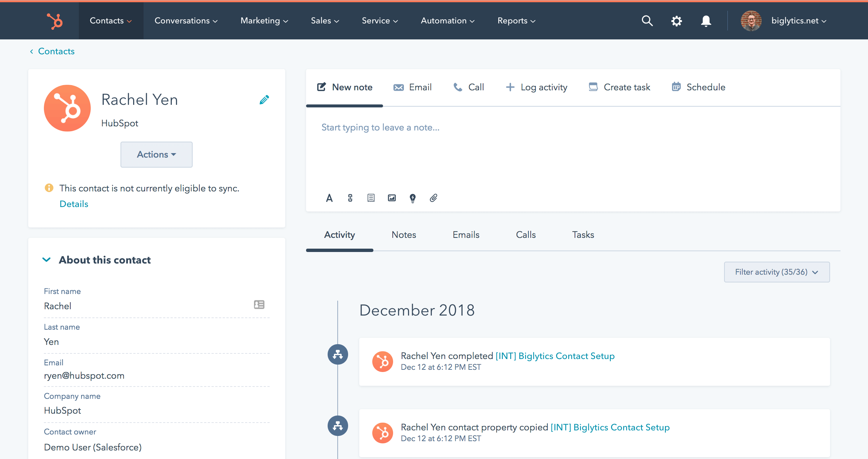Open HubSpot search with the magnifier icon
The width and height of the screenshot is (868, 459).
[x=647, y=21]
